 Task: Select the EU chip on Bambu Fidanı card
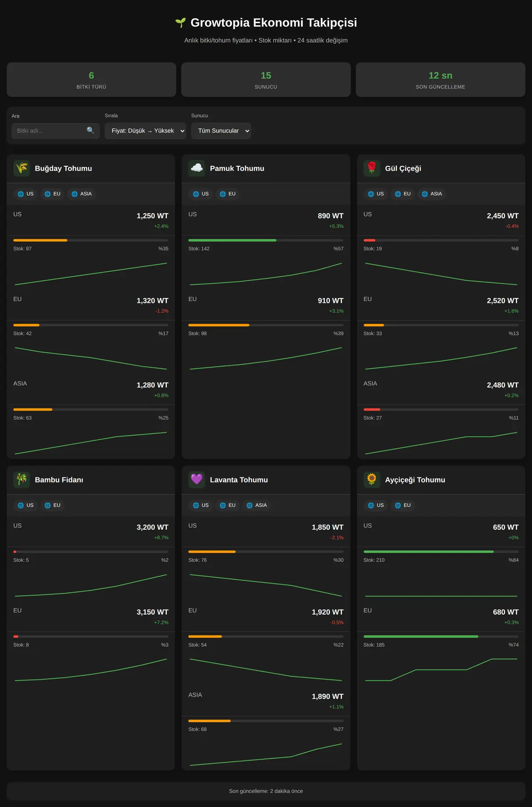(x=52, y=505)
